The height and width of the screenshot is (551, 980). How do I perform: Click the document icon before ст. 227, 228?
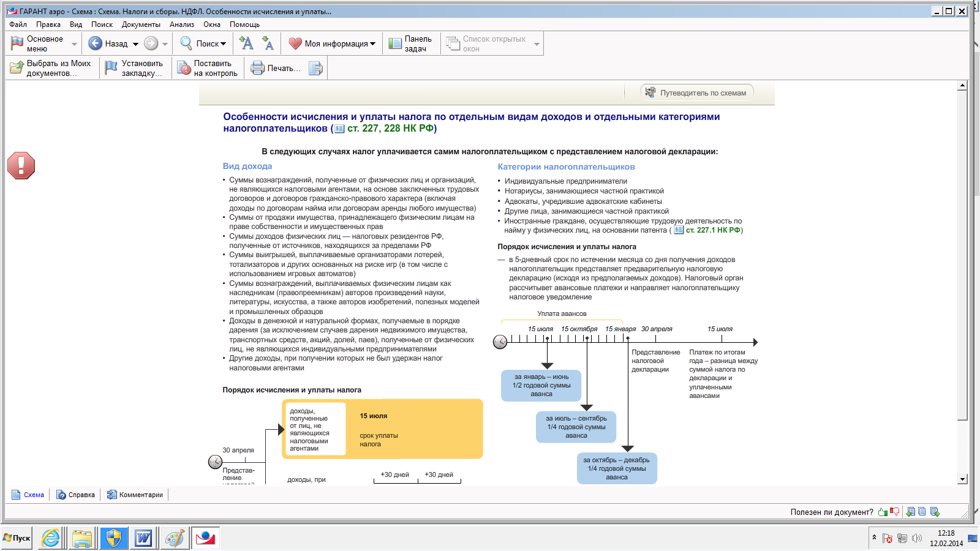click(339, 129)
